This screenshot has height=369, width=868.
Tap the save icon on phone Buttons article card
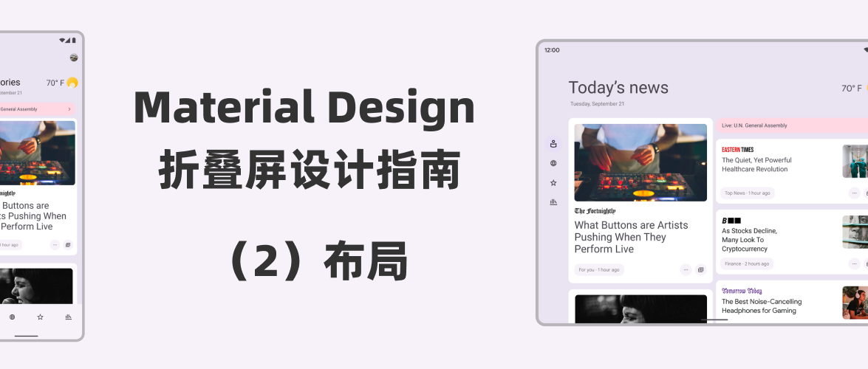pyautogui.click(x=68, y=244)
